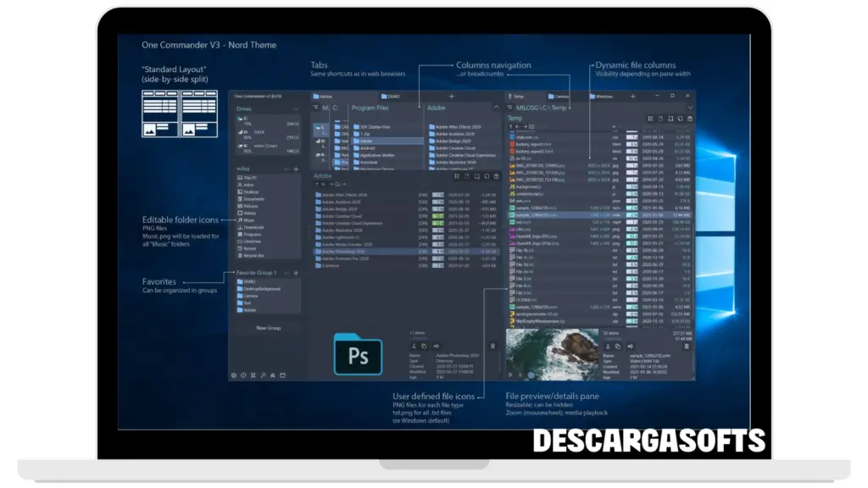Collapse the column navigation with the up chevron
This screenshot has width=868, height=488.
coord(497,108)
